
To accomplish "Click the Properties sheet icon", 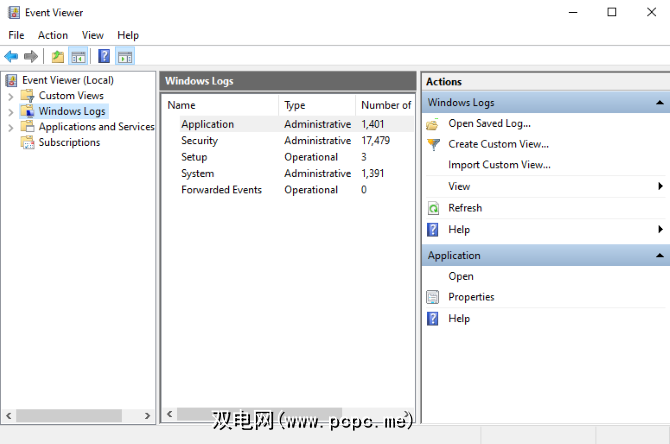I will [432, 297].
